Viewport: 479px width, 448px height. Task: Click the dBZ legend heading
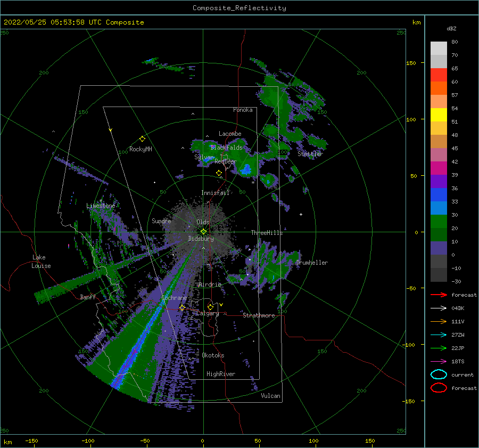click(x=451, y=28)
